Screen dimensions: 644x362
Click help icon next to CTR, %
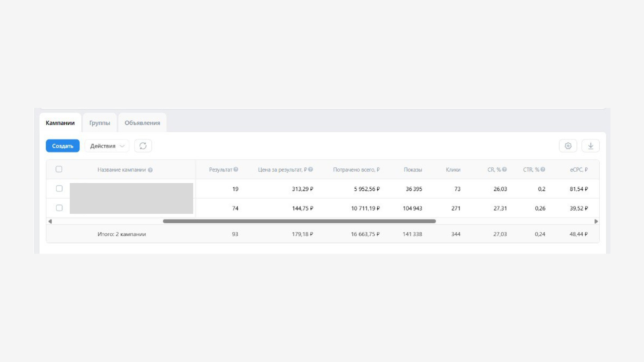pos(543,169)
